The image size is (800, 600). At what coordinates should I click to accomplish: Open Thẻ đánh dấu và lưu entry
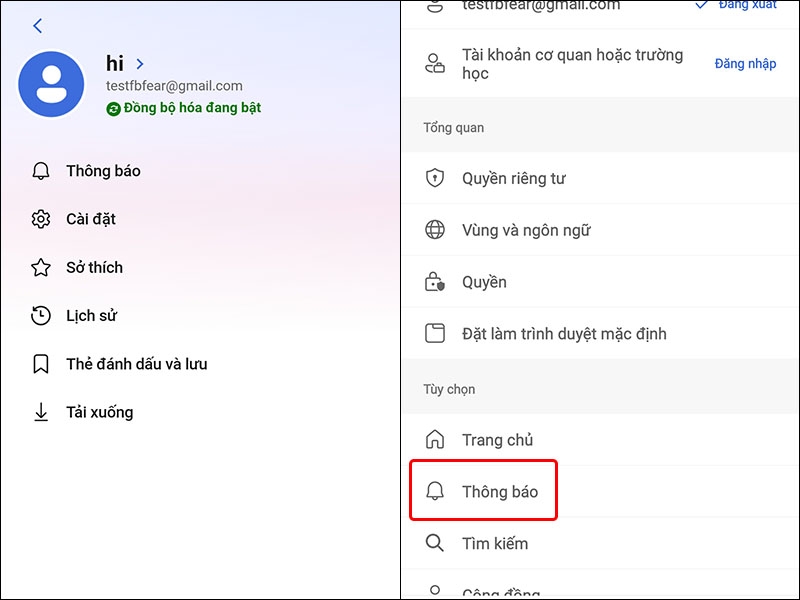click(137, 364)
